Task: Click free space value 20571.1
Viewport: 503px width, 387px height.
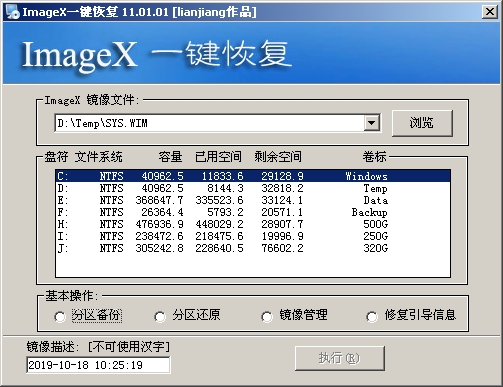Action: point(282,212)
